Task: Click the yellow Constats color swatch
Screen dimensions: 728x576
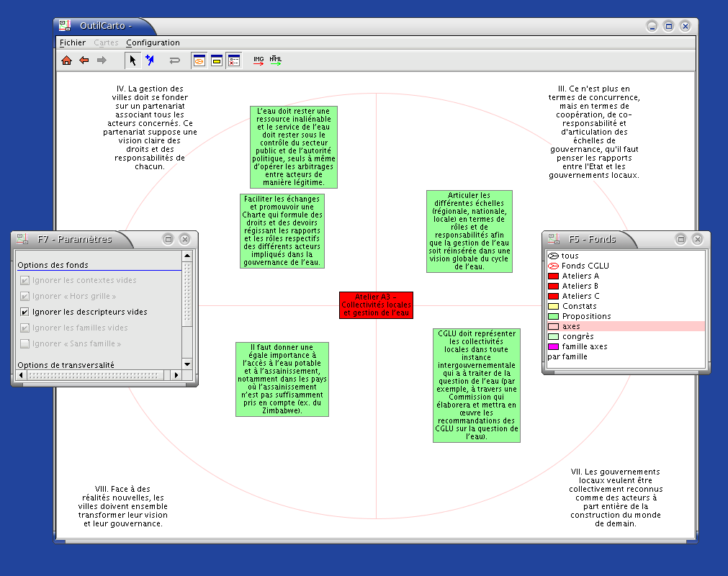Action: [x=553, y=306]
